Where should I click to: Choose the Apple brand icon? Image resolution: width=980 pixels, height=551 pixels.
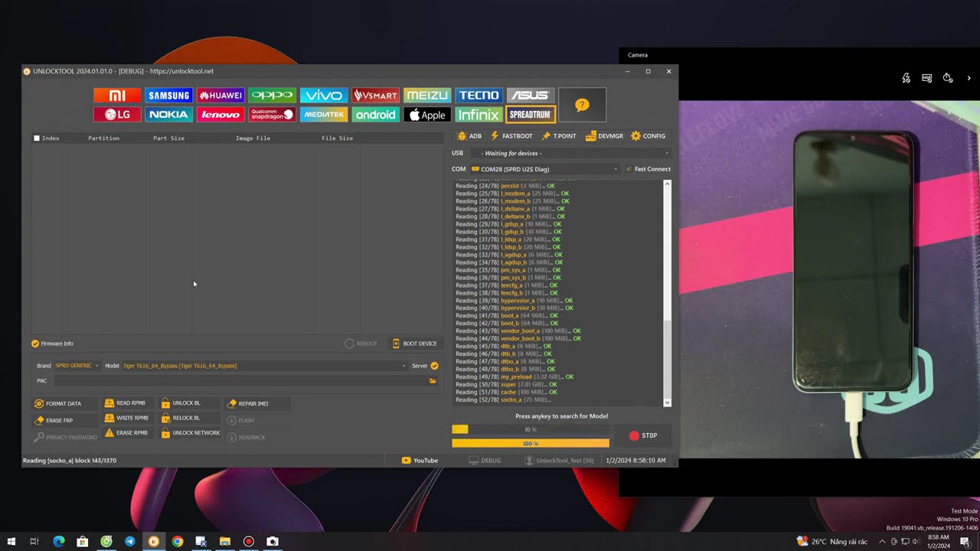[x=427, y=115]
